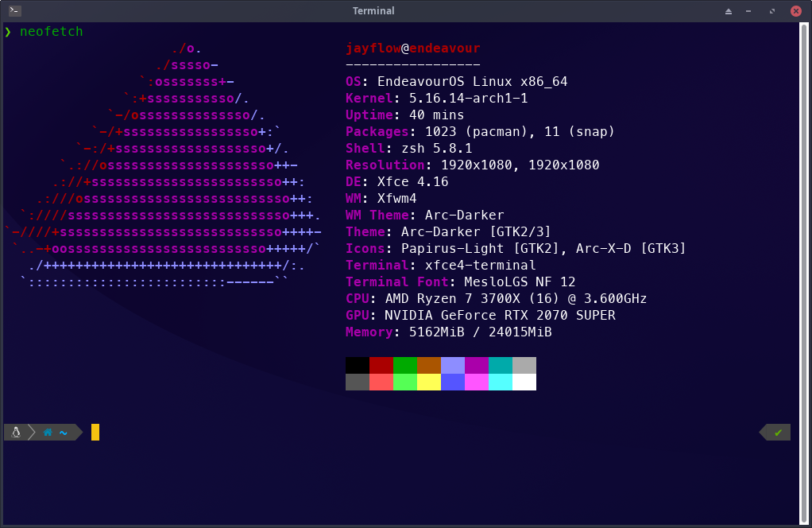The width and height of the screenshot is (812, 528).
Task: Minimize the Terminal window
Action: coord(748,11)
